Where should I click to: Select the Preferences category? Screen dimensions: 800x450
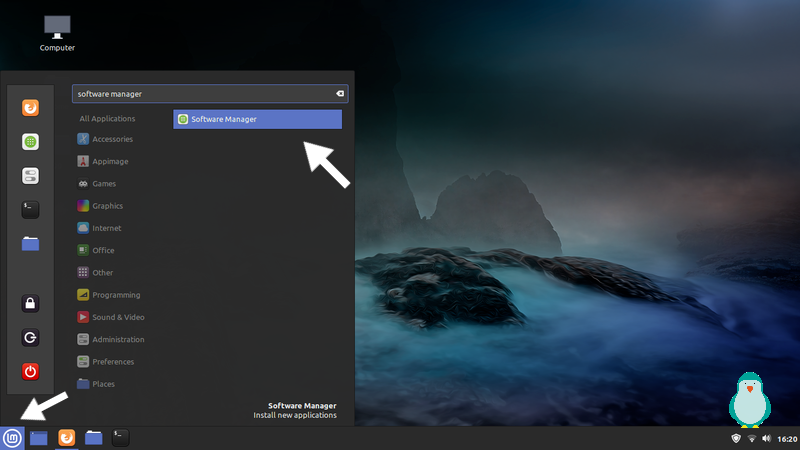(x=106, y=362)
